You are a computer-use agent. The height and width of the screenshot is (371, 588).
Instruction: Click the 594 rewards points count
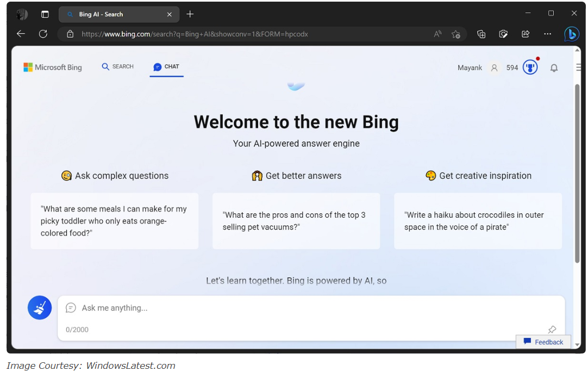point(512,68)
